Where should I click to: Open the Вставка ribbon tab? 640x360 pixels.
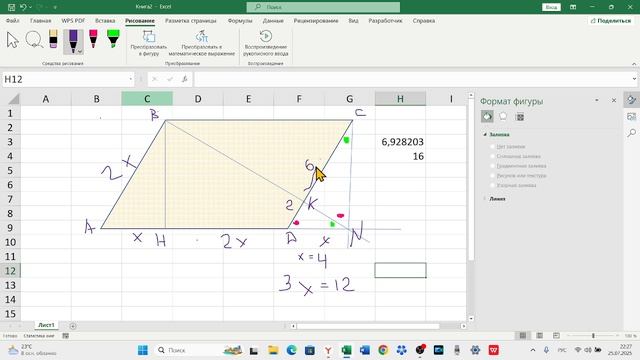pyautogui.click(x=105, y=20)
